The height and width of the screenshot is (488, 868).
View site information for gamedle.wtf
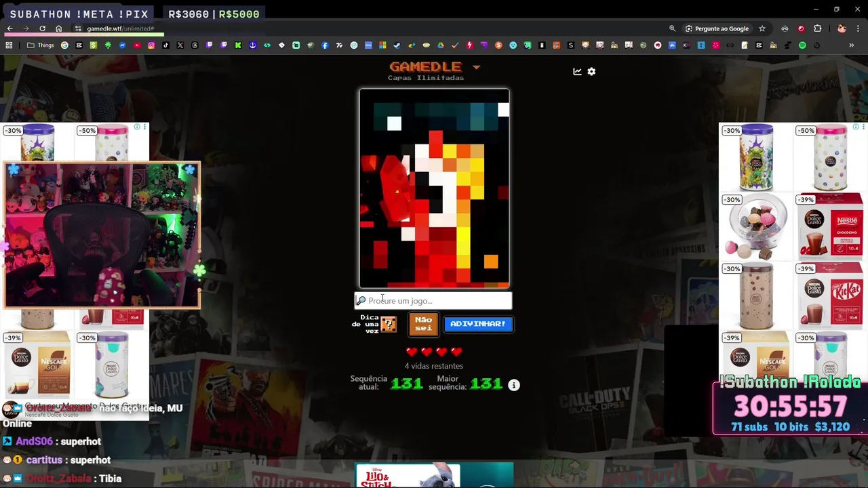tap(78, 28)
